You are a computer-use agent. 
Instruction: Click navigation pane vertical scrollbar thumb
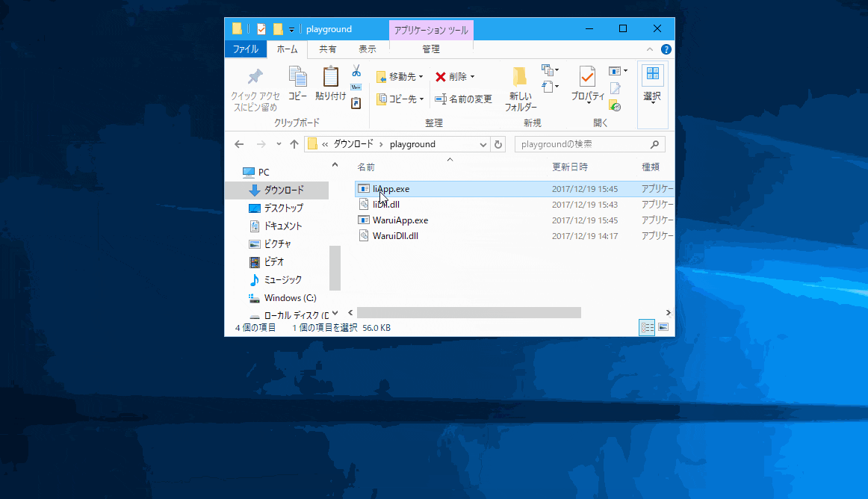coord(335,268)
